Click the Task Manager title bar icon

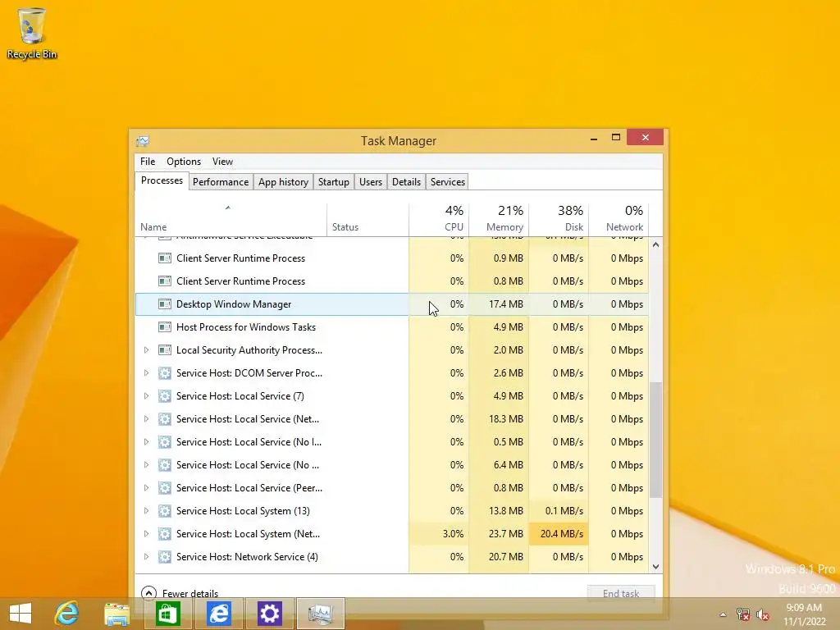click(x=143, y=141)
